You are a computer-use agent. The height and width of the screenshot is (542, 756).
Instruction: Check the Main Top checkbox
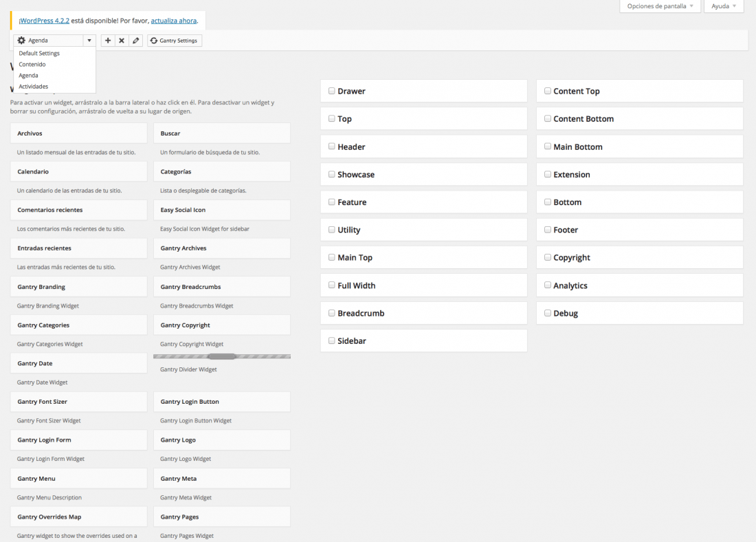click(x=332, y=257)
